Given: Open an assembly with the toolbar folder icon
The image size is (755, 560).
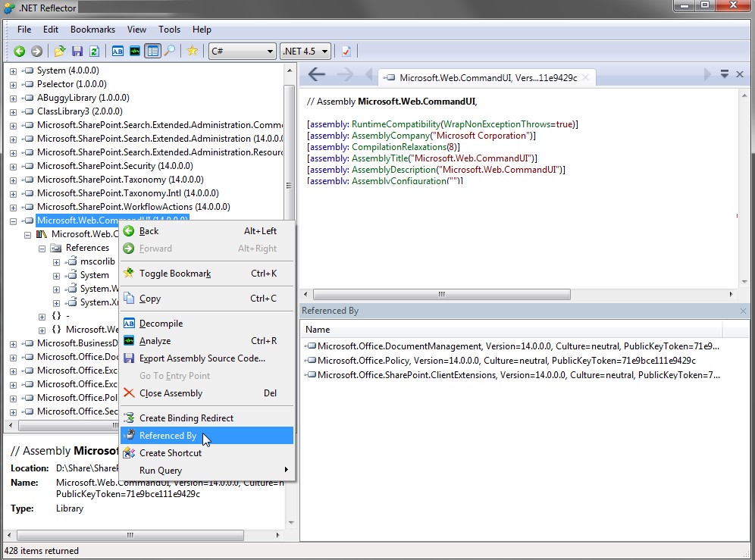Looking at the screenshot, I should coord(60,51).
